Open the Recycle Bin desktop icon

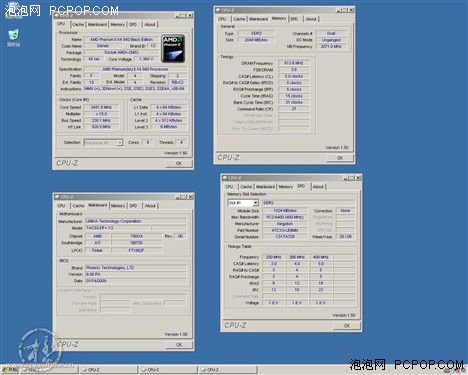13,38
